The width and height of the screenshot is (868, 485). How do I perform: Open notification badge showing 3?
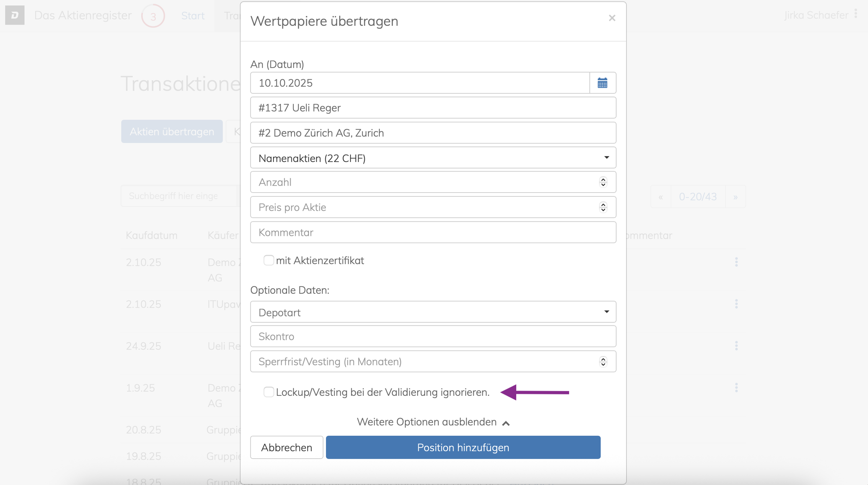tap(153, 16)
